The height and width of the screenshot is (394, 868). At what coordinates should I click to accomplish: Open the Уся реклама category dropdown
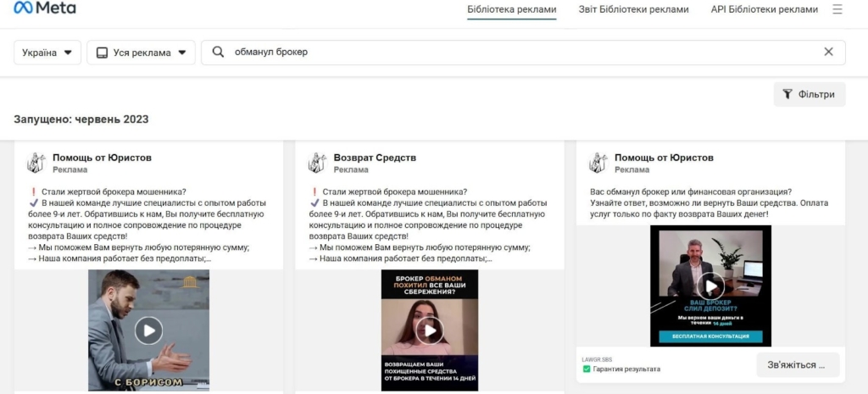point(141,53)
